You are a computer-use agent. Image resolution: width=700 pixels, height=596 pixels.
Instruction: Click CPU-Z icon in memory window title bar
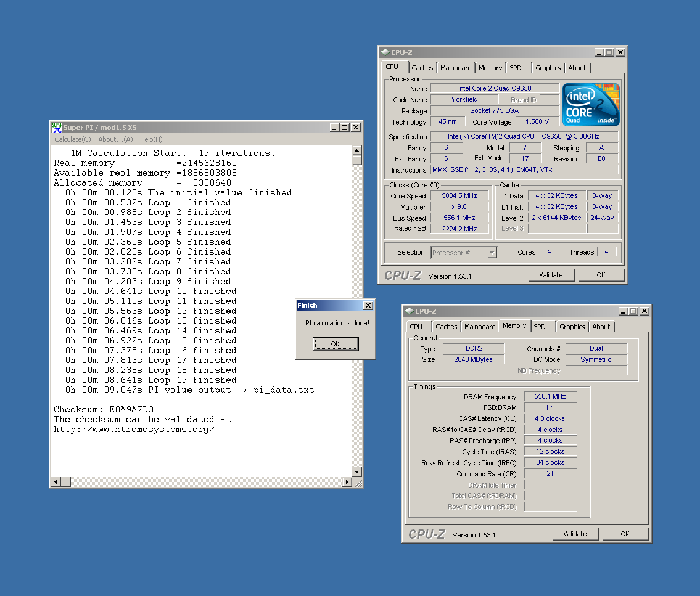pyautogui.click(x=410, y=311)
